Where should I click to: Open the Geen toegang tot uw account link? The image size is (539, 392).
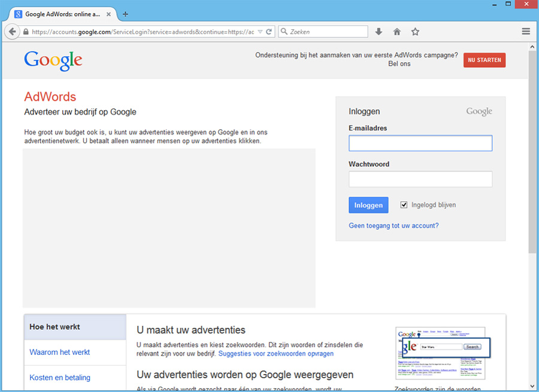[x=393, y=226]
